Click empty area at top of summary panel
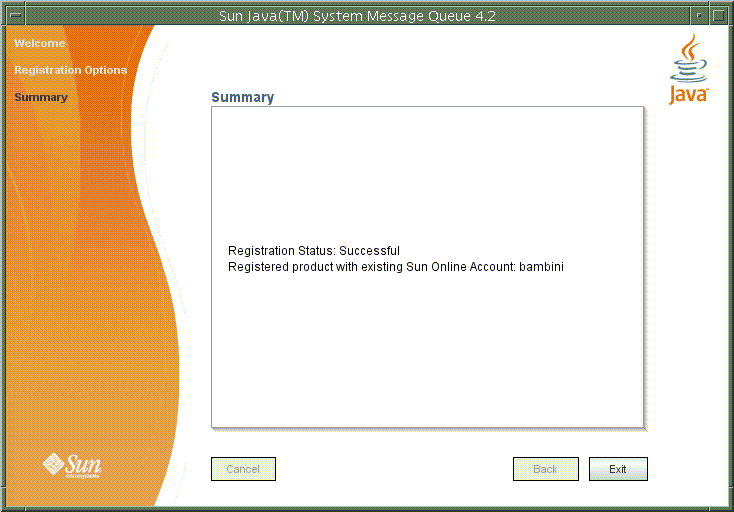 427,160
